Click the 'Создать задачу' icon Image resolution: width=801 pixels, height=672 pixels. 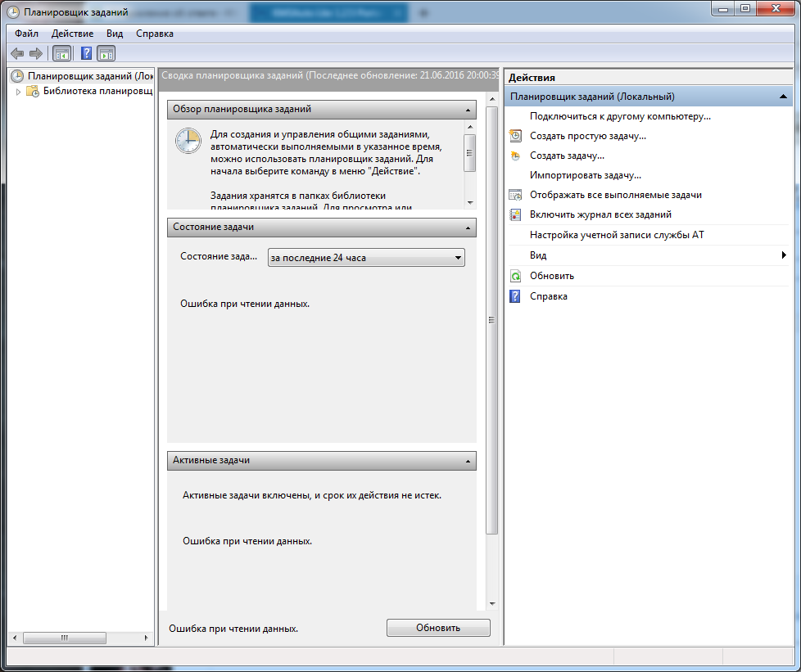pyautogui.click(x=515, y=156)
